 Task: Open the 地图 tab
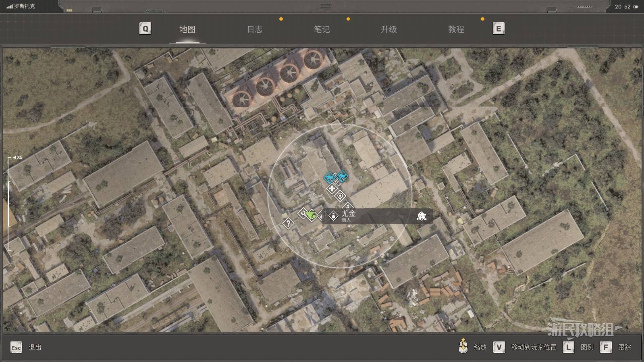pyautogui.click(x=187, y=29)
